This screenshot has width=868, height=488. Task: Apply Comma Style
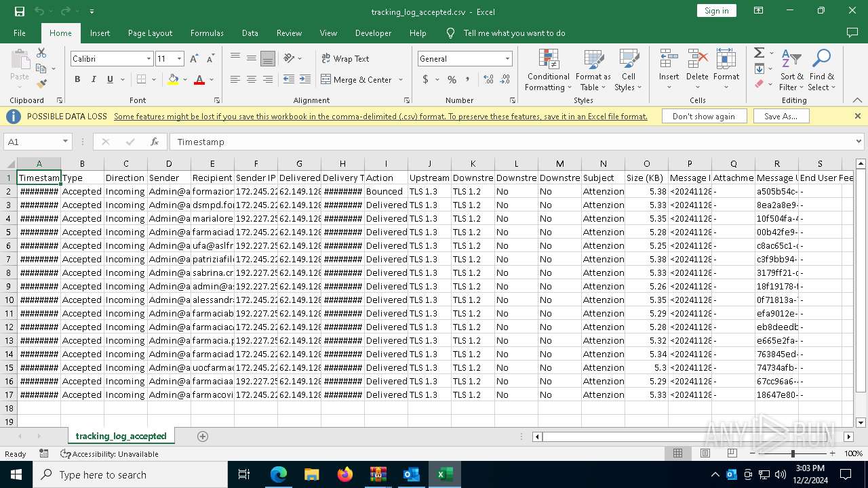point(469,79)
